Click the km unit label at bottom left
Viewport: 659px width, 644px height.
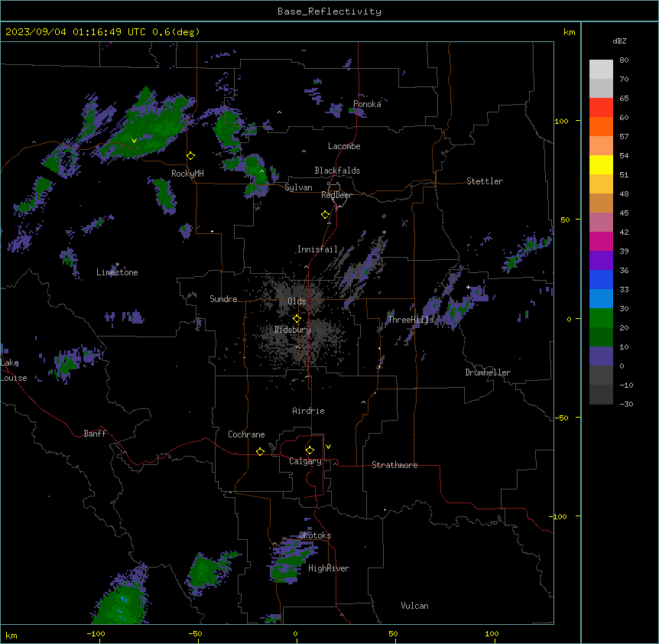(11, 635)
